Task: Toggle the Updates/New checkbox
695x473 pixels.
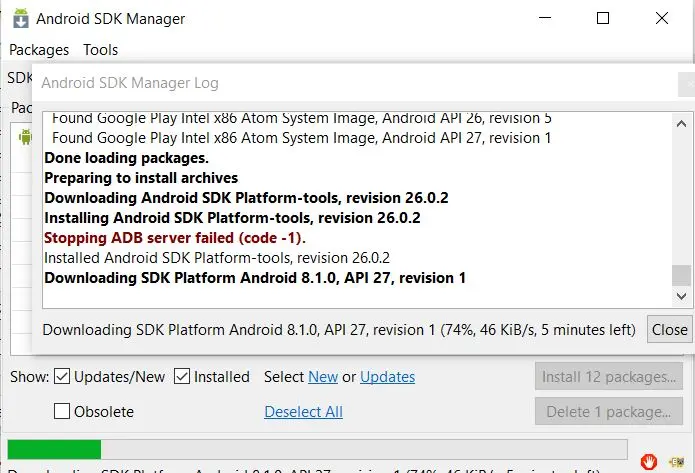Action: 62,377
